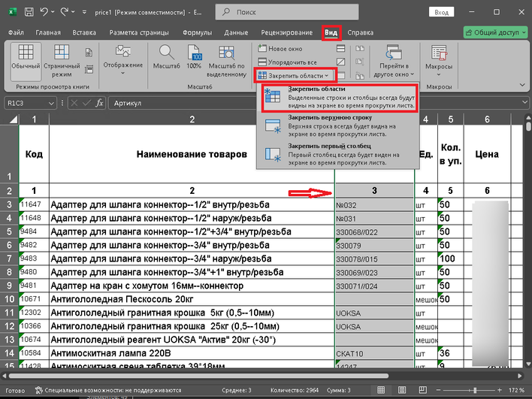
Task: Click formula bar confirm checkmark icon
Action: pos(86,103)
